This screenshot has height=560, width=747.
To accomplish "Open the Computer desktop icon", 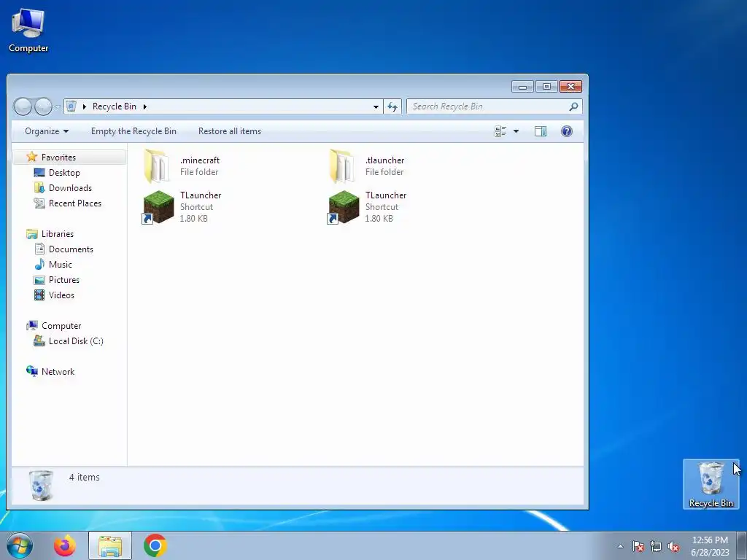I will point(28,30).
